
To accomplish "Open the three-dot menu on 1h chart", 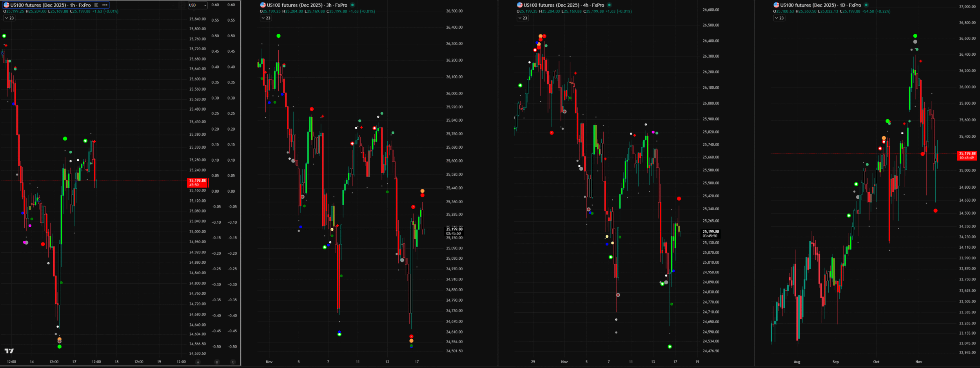I will pyautogui.click(x=105, y=5).
